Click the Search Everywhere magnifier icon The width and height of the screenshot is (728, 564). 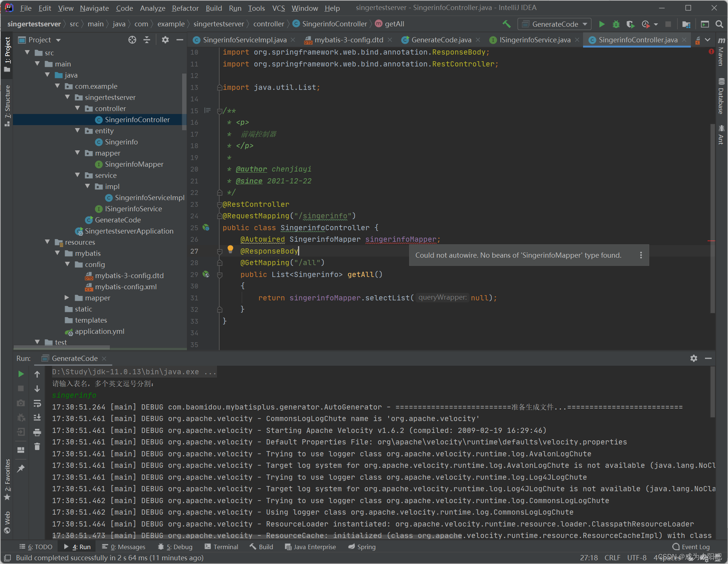[719, 24]
